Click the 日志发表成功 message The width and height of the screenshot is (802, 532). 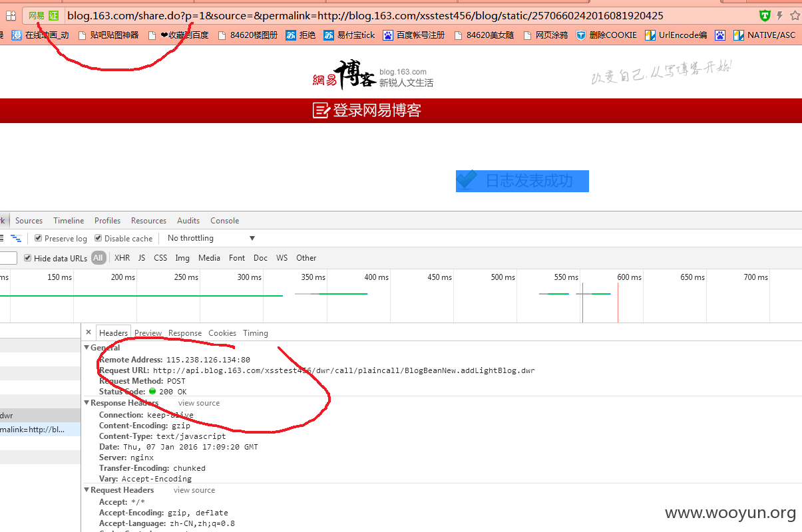tap(522, 181)
